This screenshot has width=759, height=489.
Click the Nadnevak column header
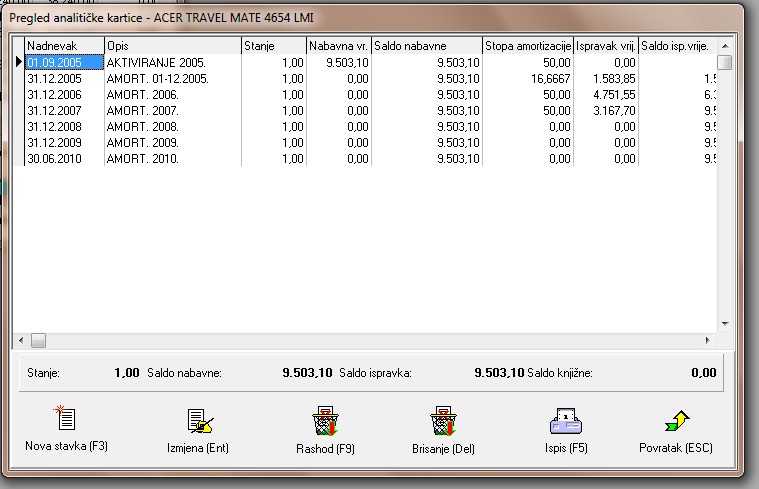click(64, 46)
